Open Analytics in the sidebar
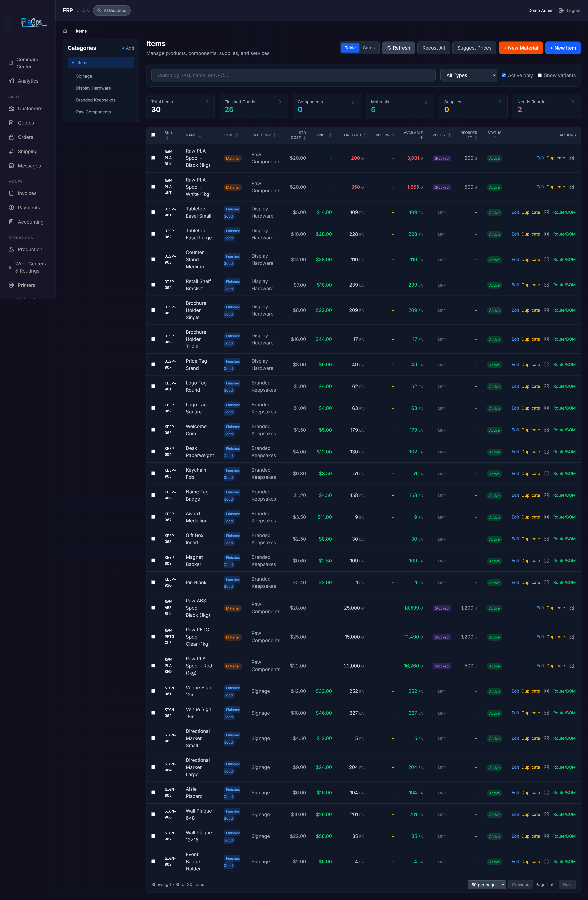This screenshot has width=588, height=900. tap(28, 81)
